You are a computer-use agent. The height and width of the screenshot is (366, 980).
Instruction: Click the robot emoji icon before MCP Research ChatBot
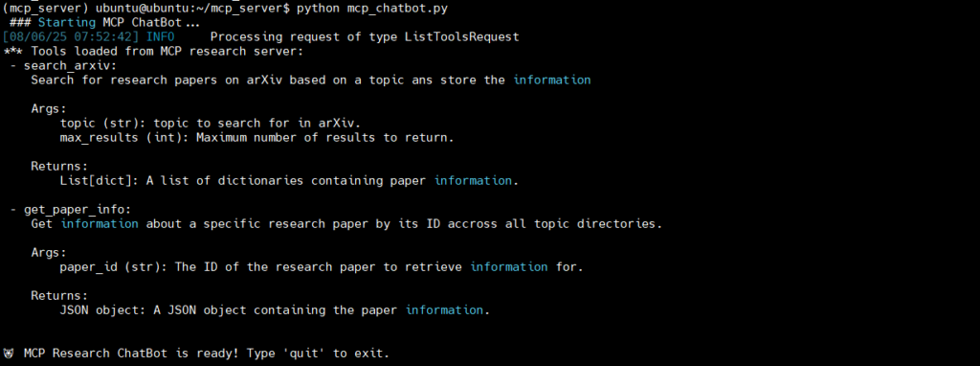[x=9, y=354]
